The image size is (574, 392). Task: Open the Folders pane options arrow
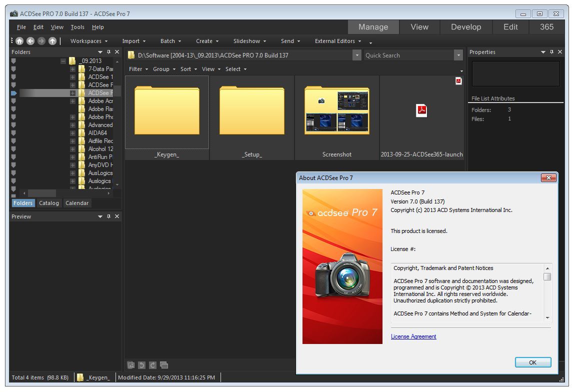click(x=100, y=52)
